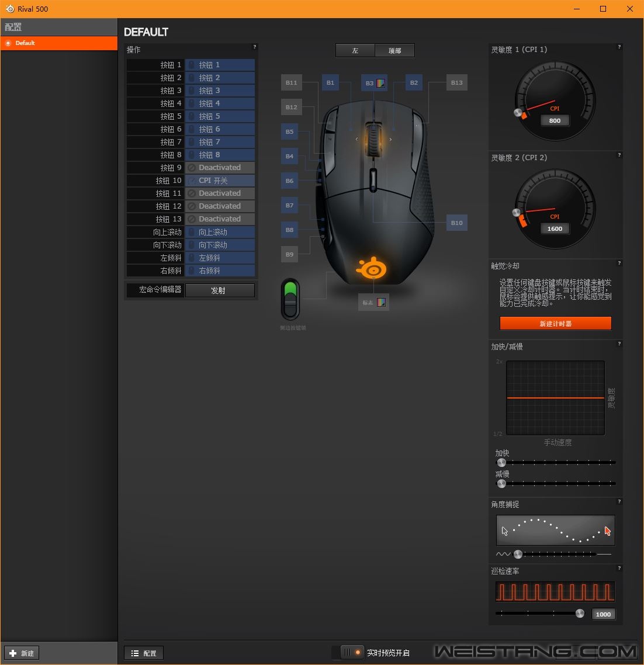Open the action dropdown assigned to 按钮 3

[x=220, y=91]
